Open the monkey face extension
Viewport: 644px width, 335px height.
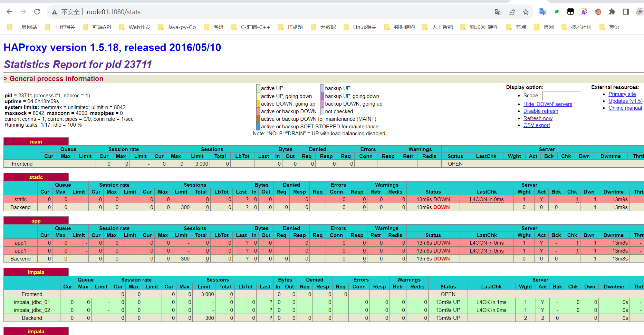point(598,12)
